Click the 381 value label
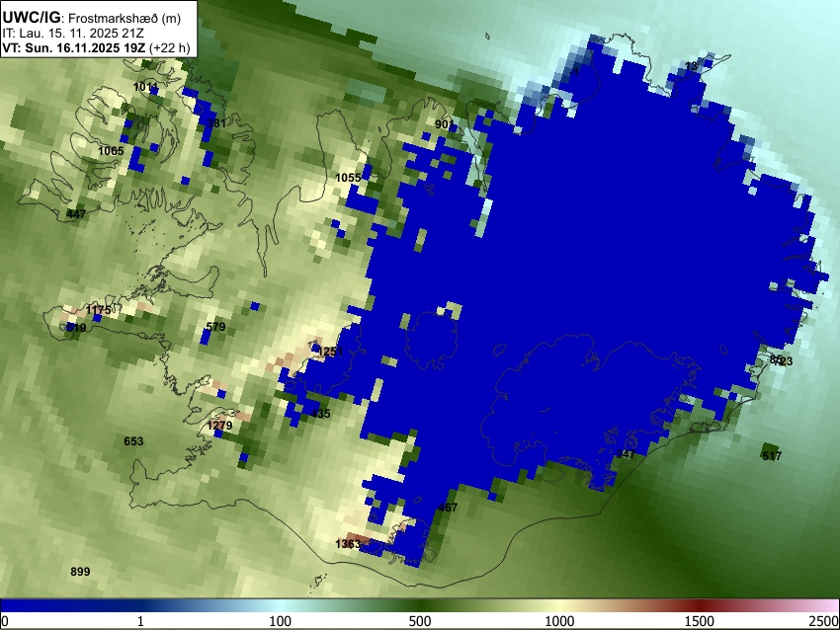The image size is (840, 630). pyautogui.click(x=216, y=123)
